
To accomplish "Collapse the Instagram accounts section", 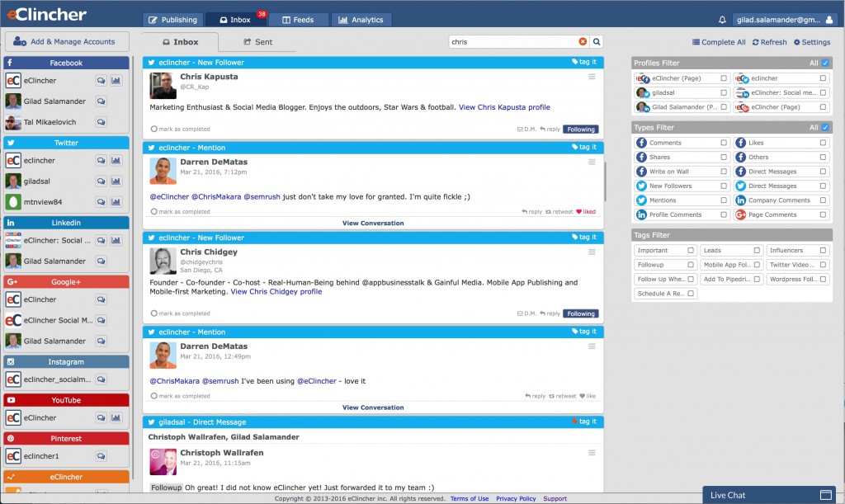I will point(66,362).
